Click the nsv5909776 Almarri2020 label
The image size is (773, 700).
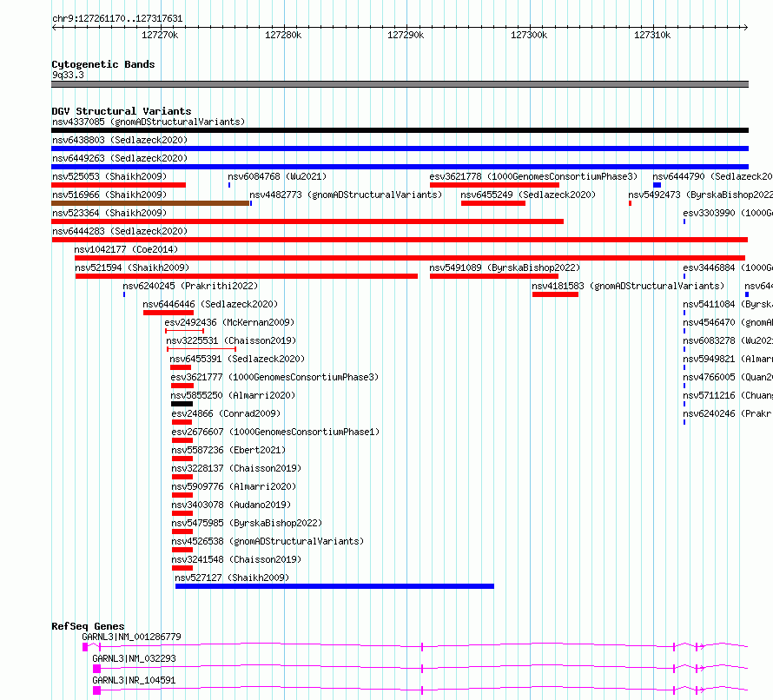[235, 486]
